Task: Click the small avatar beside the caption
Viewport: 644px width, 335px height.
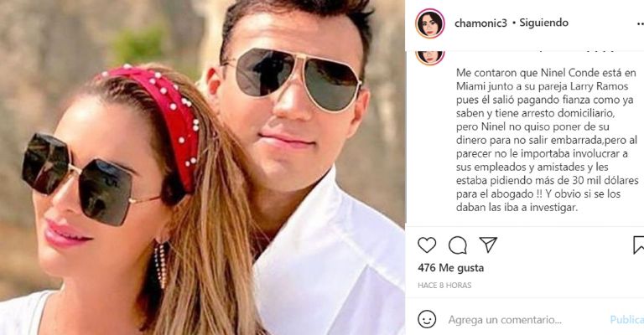Action: [430, 56]
